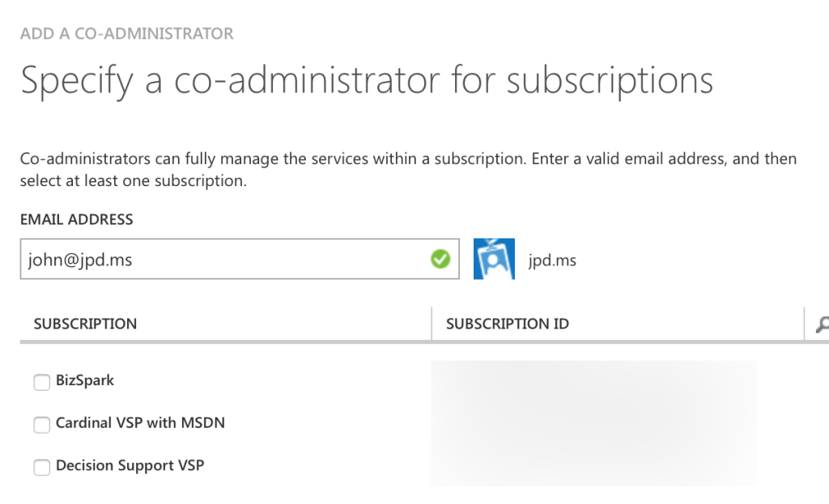Click the ADD A CO-ADMINISTRATOR dialog title
Viewport: 829px width, 504px height.
[127, 34]
